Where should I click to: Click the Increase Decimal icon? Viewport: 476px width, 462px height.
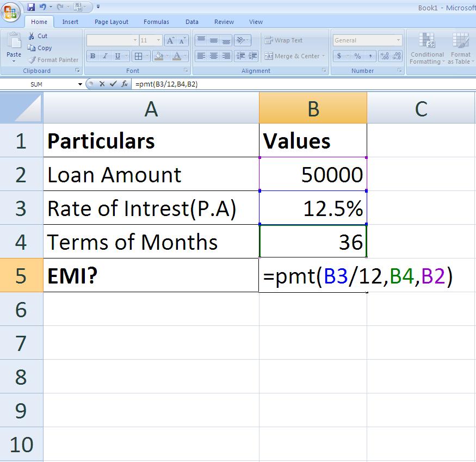[385, 55]
